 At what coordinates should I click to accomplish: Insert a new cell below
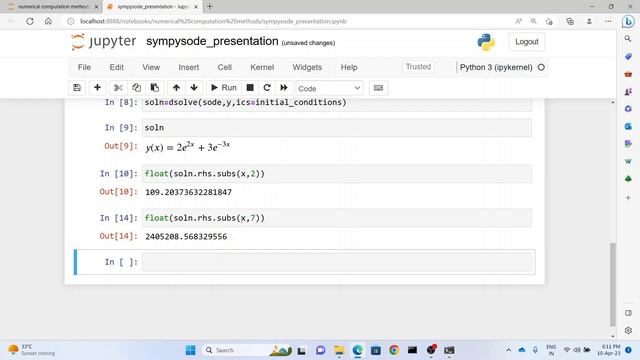tap(97, 88)
